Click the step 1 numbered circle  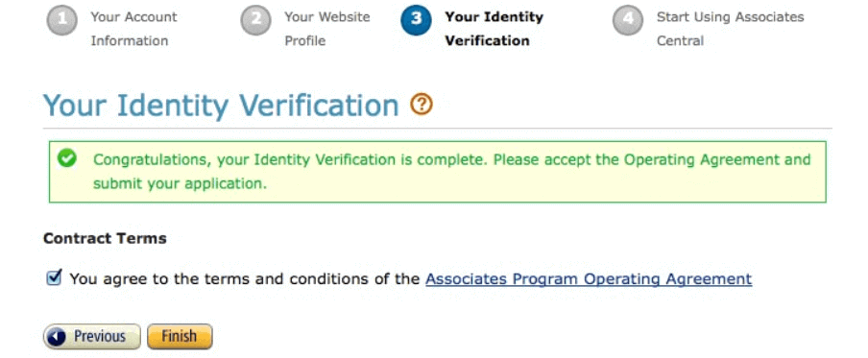[61, 20]
